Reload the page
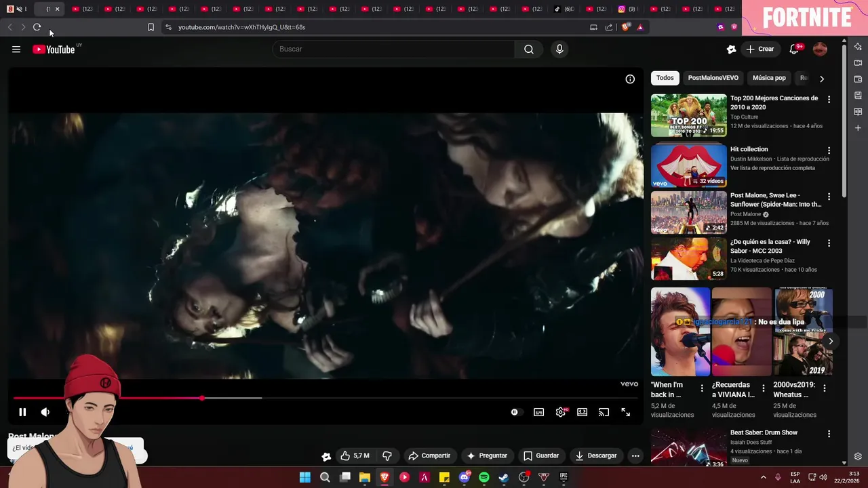Viewport: 868px width, 488px height. coord(37,27)
